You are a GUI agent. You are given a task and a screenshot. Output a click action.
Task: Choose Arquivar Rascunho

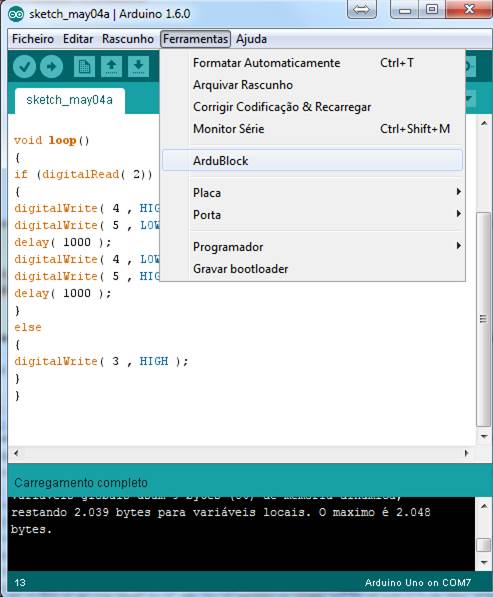[x=312, y=85]
